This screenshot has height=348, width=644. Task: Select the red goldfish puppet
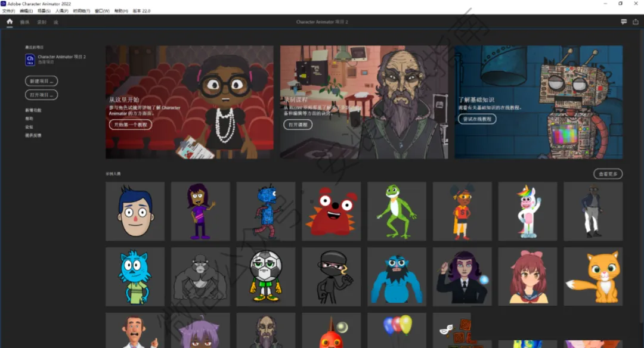(x=332, y=330)
